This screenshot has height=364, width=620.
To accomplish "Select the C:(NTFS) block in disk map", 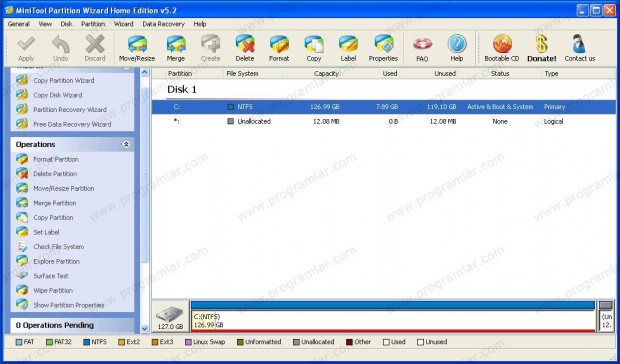I will coord(393,317).
